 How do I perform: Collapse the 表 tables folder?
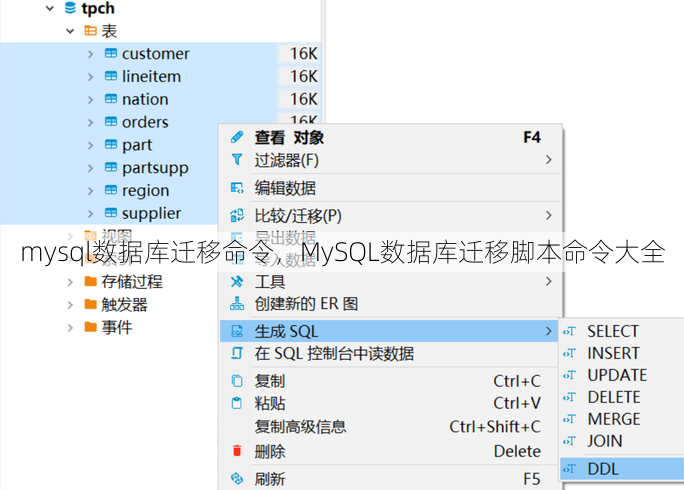tap(70, 31)
